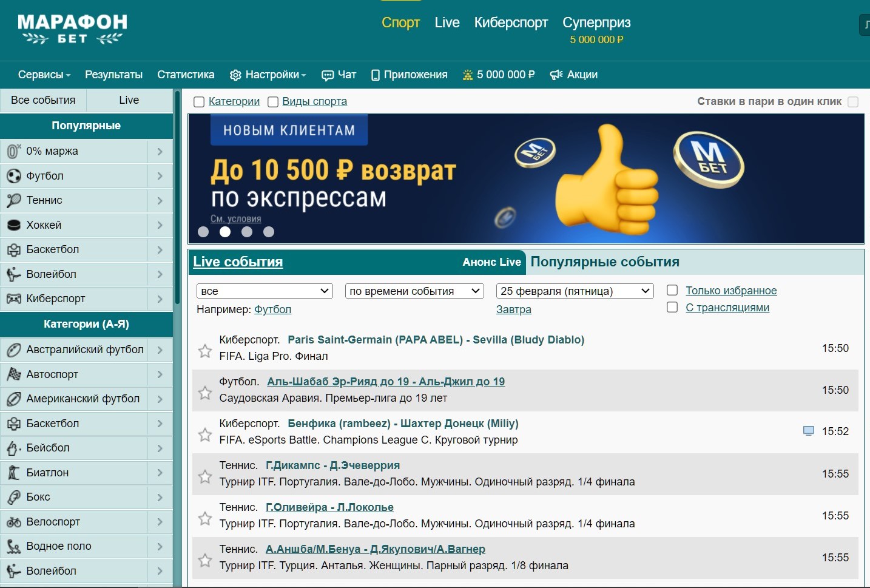870x588 pixels.
Task: Select the Live sidebar tab
Action: click(x=129, y=100)
